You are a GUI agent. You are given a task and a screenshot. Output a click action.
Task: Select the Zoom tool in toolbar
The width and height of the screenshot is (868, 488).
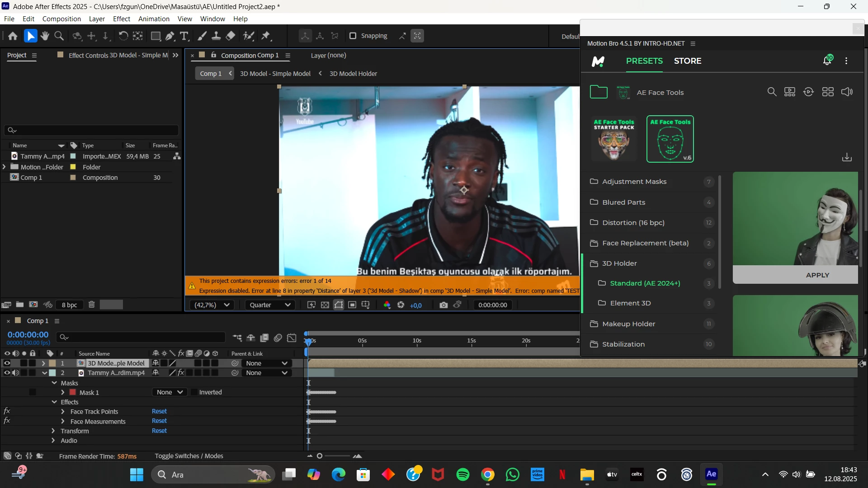[x=59, y=36]
